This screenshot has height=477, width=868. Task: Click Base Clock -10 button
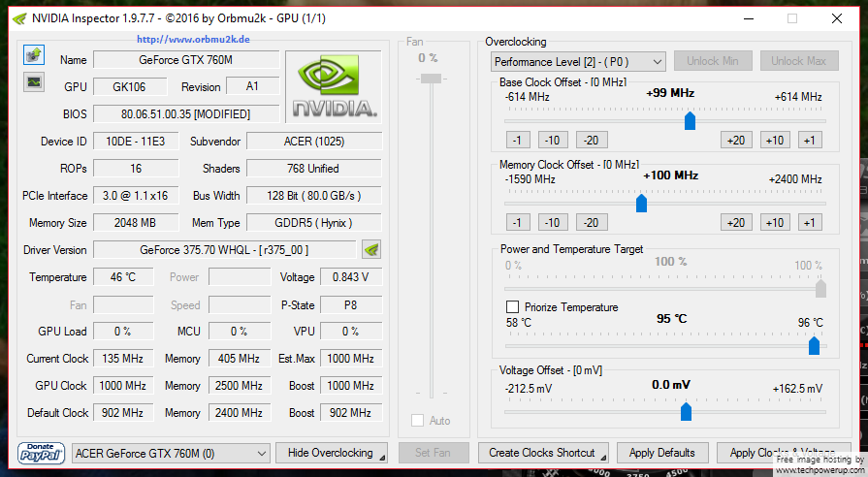point(553,140)
